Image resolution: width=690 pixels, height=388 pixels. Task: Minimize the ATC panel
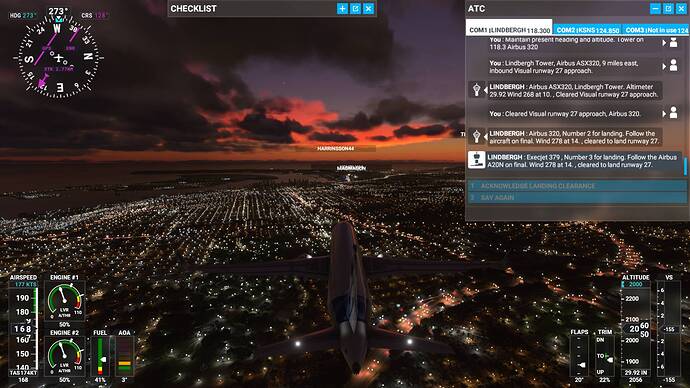click(x=655, y=8)
